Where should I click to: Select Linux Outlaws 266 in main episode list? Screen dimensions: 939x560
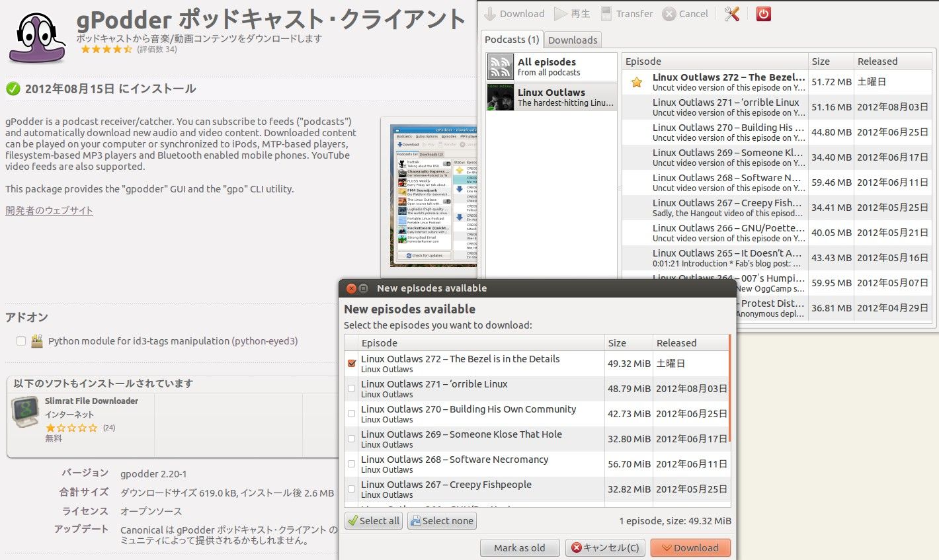pos(777,233)
